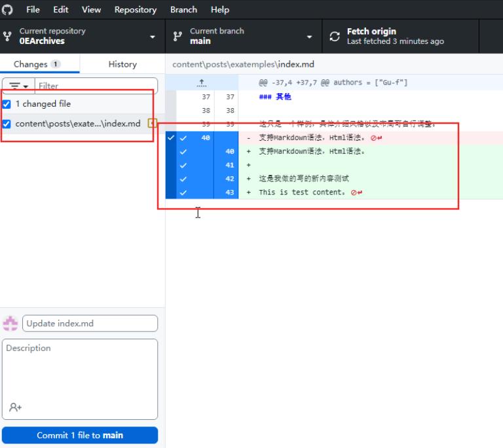Deselect the removed line 40 checkmark

[184, 138]
